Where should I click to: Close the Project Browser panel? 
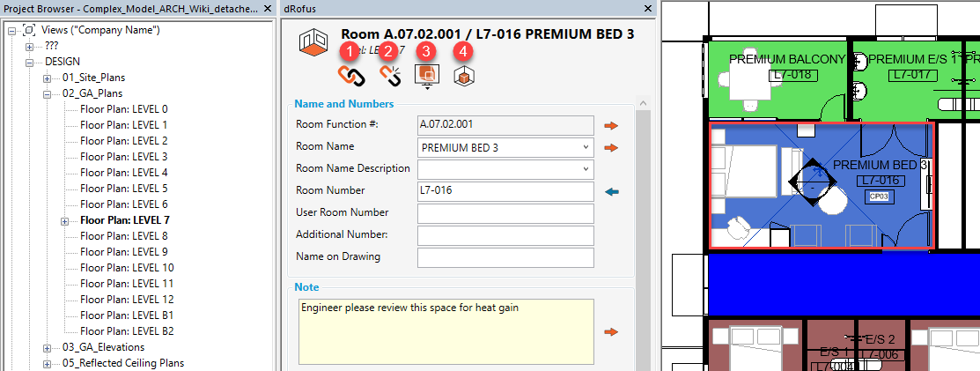tap(268, 9)
